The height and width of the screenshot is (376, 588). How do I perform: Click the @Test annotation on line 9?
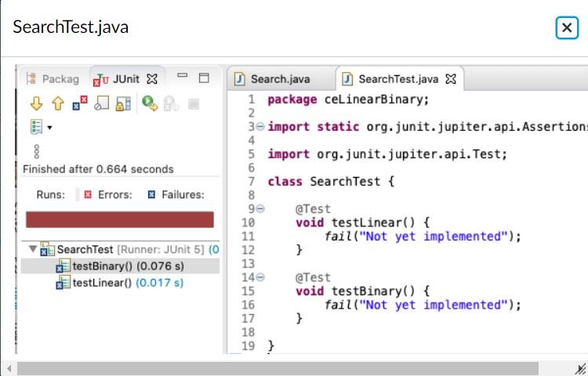(x=313, y=209)
